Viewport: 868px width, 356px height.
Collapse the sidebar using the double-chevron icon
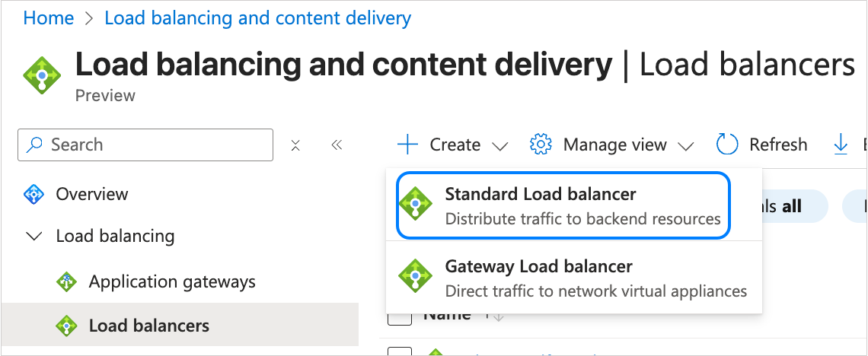[x=337, y=145]
